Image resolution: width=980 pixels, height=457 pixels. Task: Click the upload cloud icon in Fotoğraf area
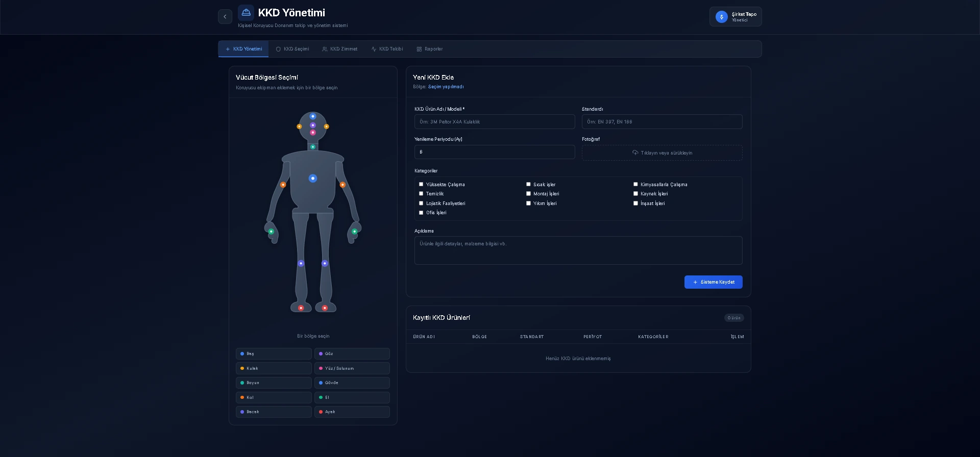tap(635, 153)
